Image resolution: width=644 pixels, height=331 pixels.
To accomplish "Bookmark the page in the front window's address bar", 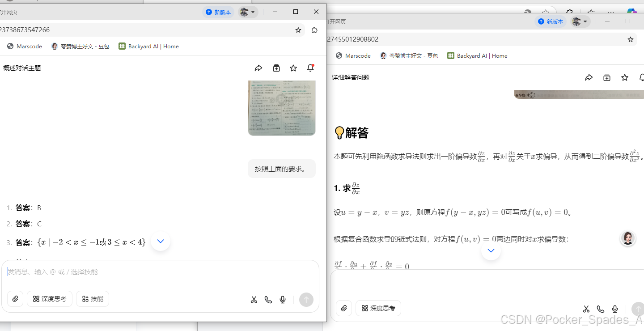I will coord(298,30).
